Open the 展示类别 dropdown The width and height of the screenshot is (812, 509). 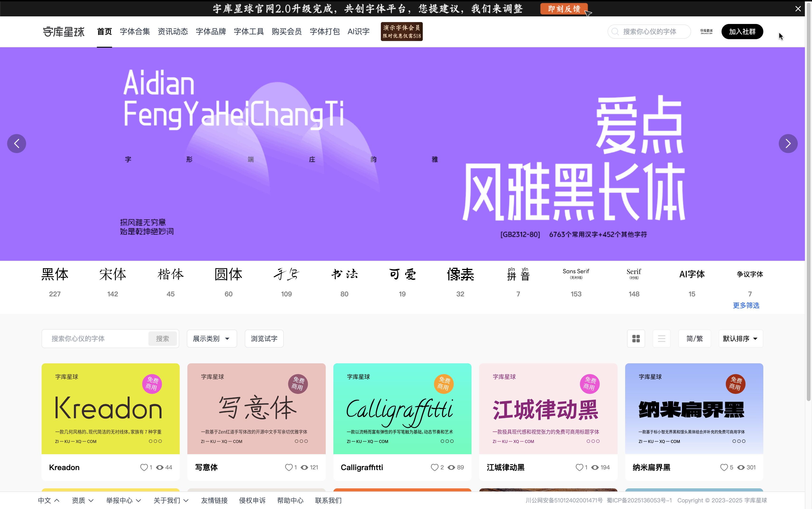(212, 339)
